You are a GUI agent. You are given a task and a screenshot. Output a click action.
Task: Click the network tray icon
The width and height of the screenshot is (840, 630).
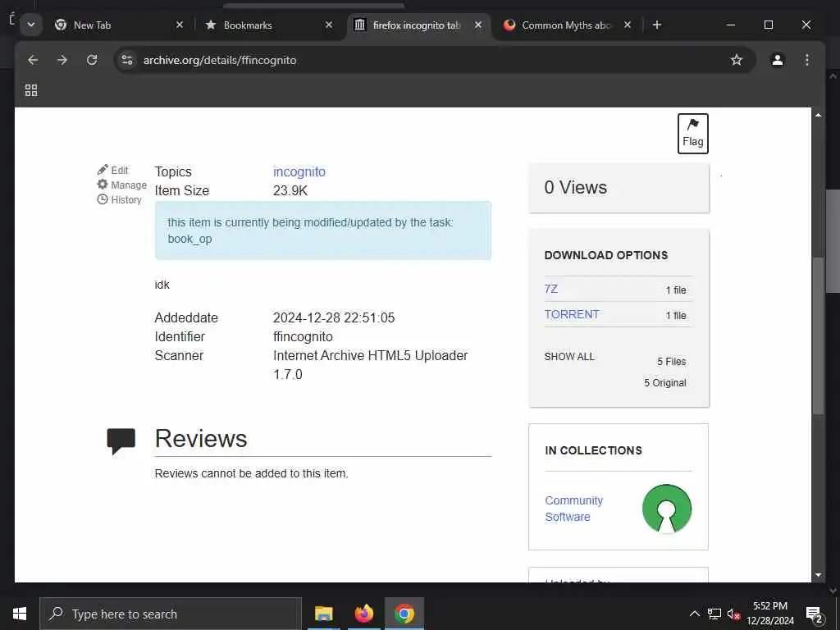click(x=714, y=614)
